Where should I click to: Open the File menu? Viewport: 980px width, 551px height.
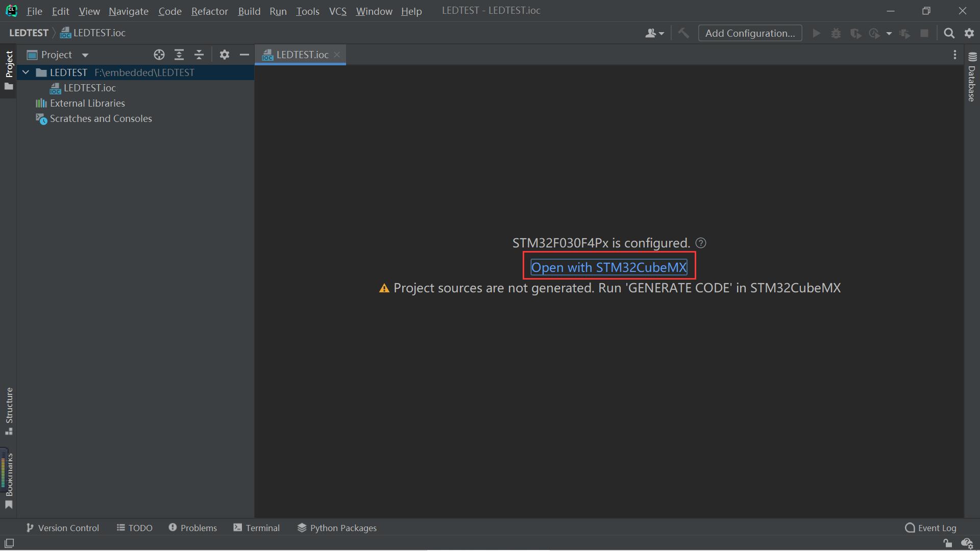[x=34, y=11]
